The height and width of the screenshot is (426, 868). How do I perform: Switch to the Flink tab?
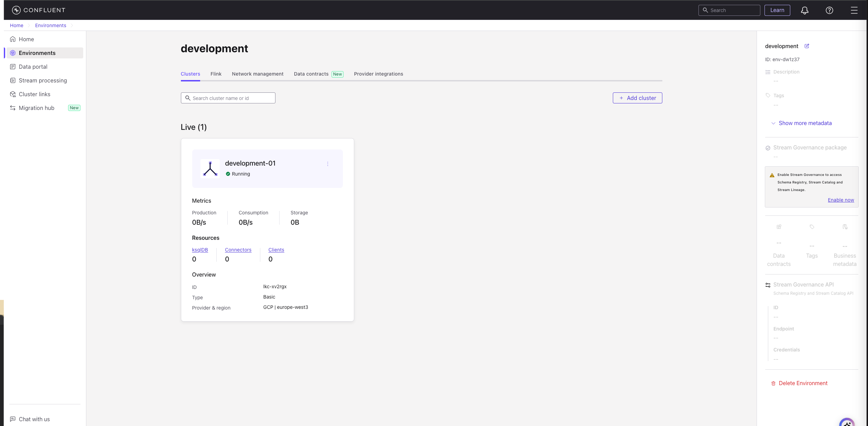(216, 74)
